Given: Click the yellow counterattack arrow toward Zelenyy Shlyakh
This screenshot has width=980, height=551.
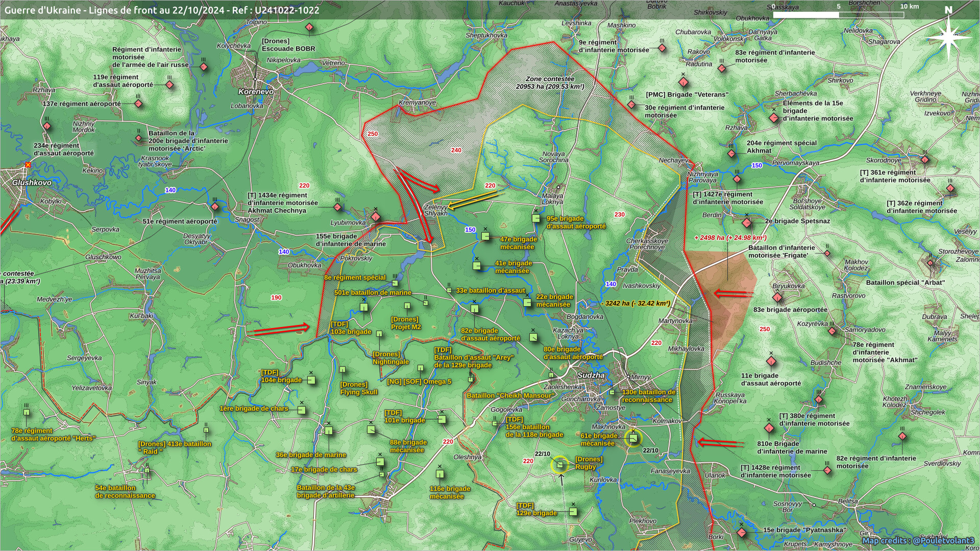Looking at the screenshot, I should click(474, 199).
